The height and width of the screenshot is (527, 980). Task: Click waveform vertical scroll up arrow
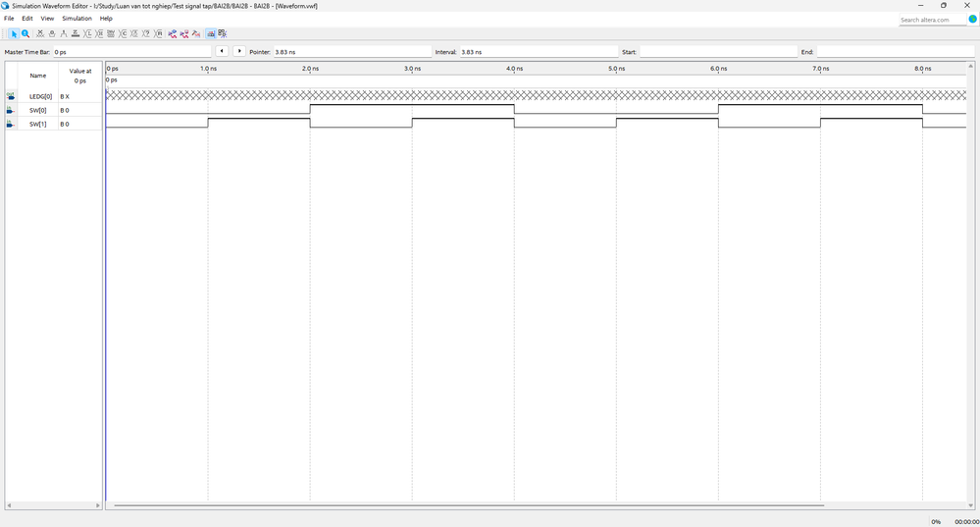(970, 66)
